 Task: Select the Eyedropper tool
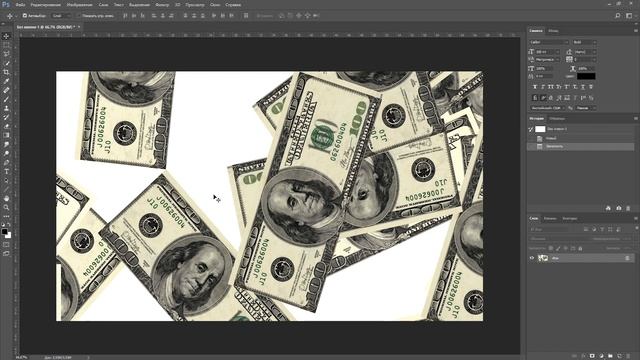(6, 81)
